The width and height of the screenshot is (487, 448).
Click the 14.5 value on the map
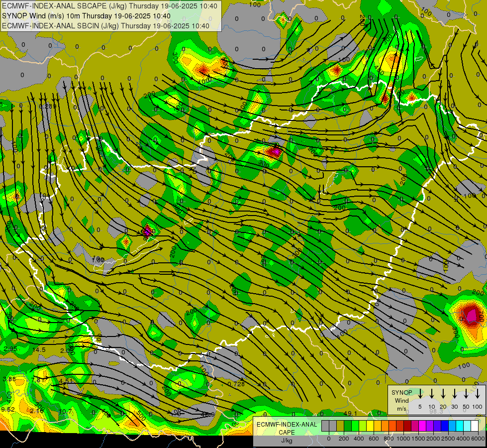[x=39, y=350]
